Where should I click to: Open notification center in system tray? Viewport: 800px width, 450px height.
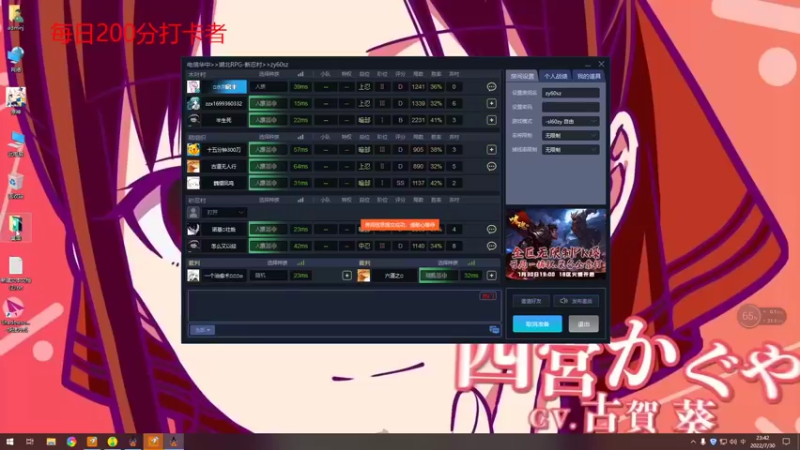[786, 442]
